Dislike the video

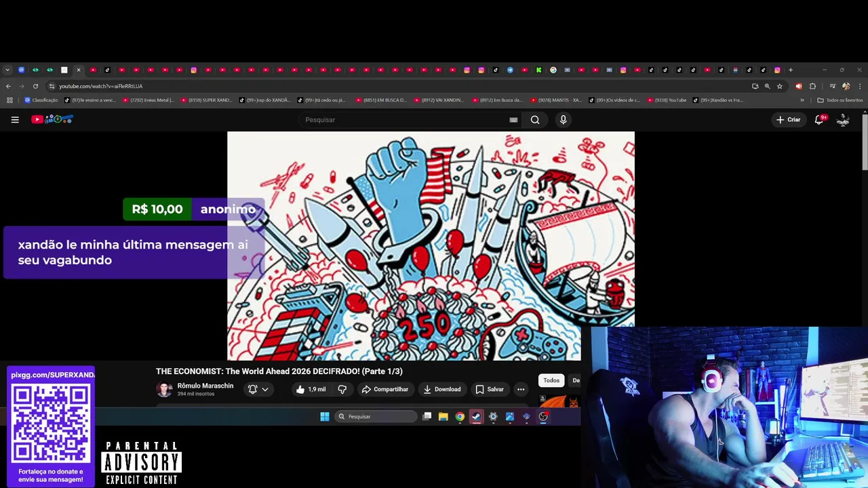point(342,389)
